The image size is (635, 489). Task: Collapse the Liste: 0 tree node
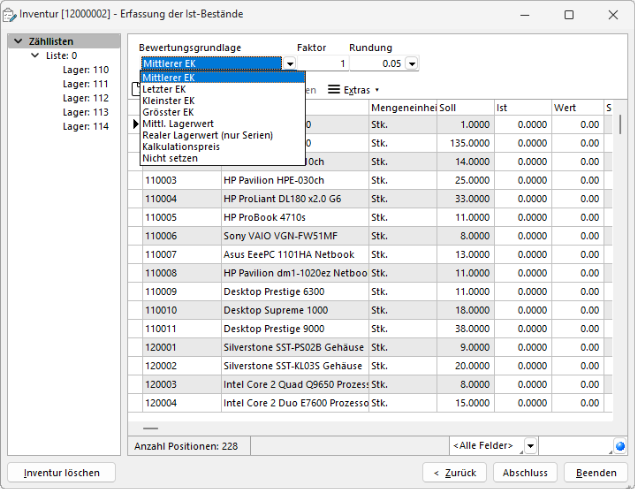pos(37,56)
